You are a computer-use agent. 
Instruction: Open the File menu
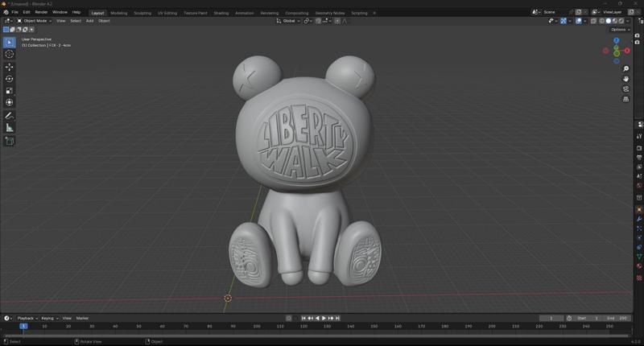[x=14, y=12]
